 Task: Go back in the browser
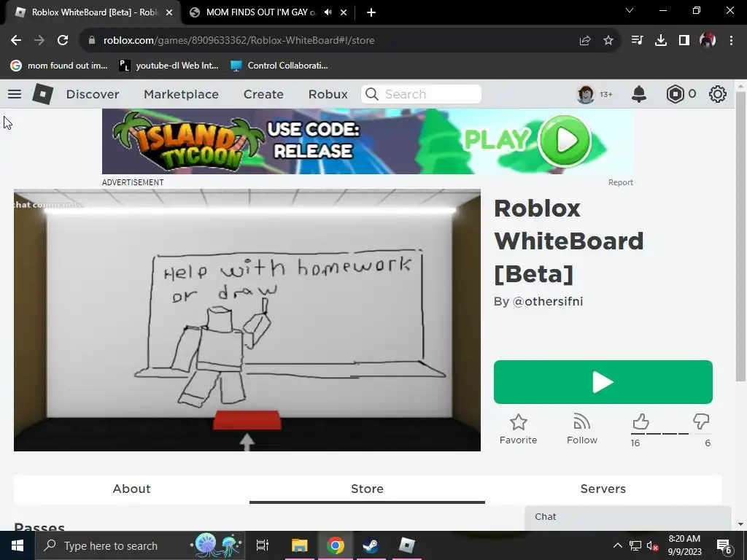16,41
